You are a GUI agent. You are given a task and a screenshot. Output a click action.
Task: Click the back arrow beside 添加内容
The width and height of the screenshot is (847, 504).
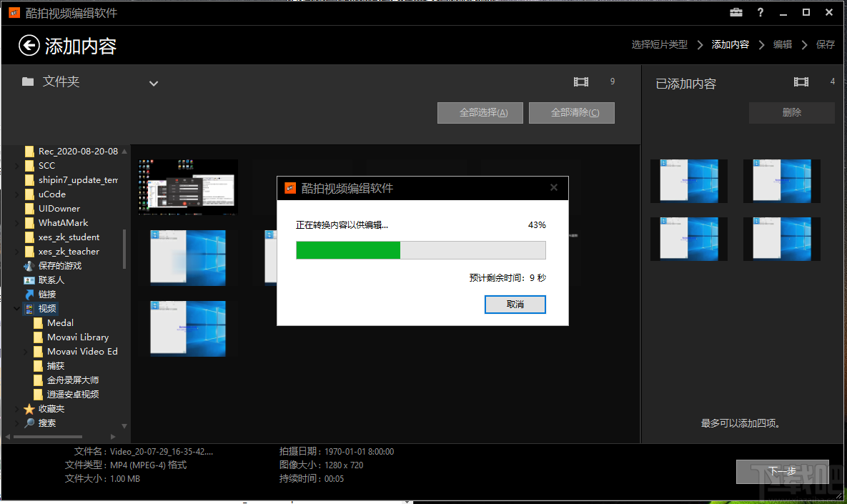click(x=29, y=45)
